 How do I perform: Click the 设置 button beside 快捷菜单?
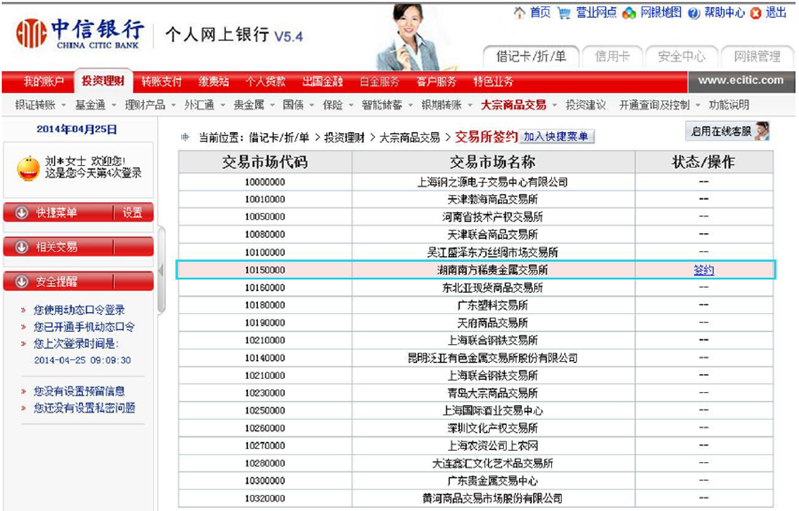click(132, 212)
